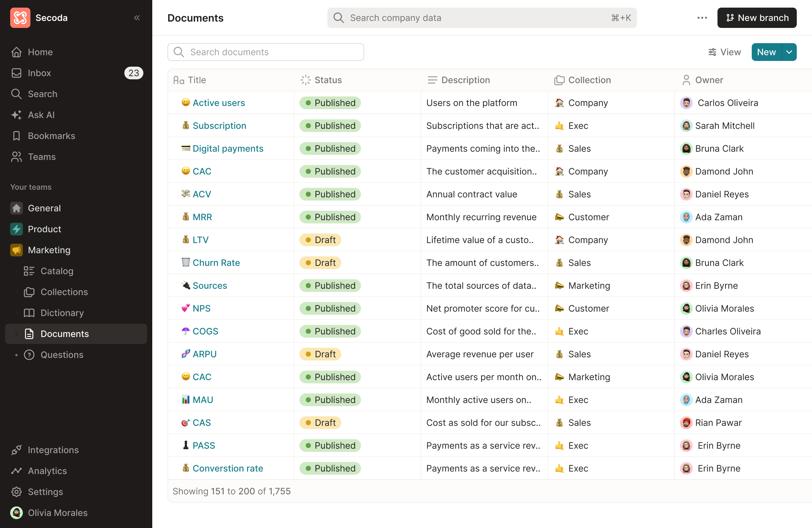
Task: Open the Digital payments document
Action: coord(228,148)
